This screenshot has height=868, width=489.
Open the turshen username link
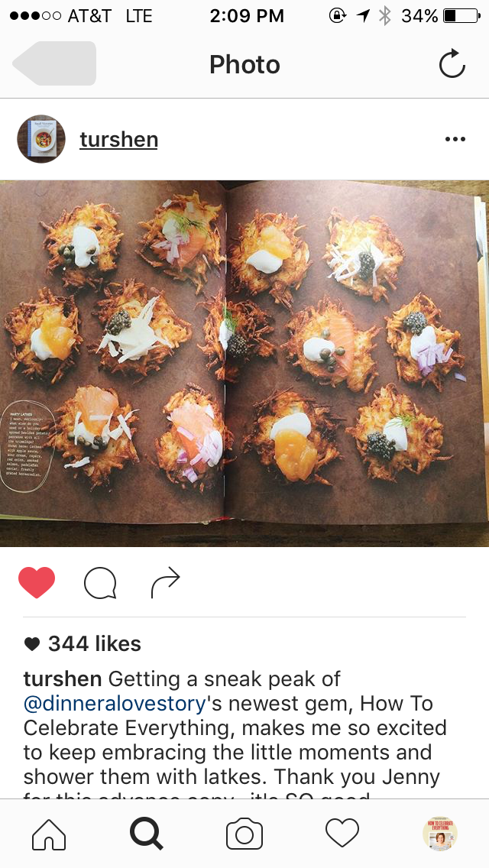[119, 140]
